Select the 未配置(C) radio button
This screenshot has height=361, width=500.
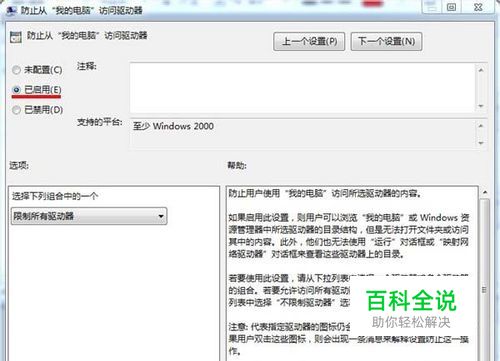16,70
